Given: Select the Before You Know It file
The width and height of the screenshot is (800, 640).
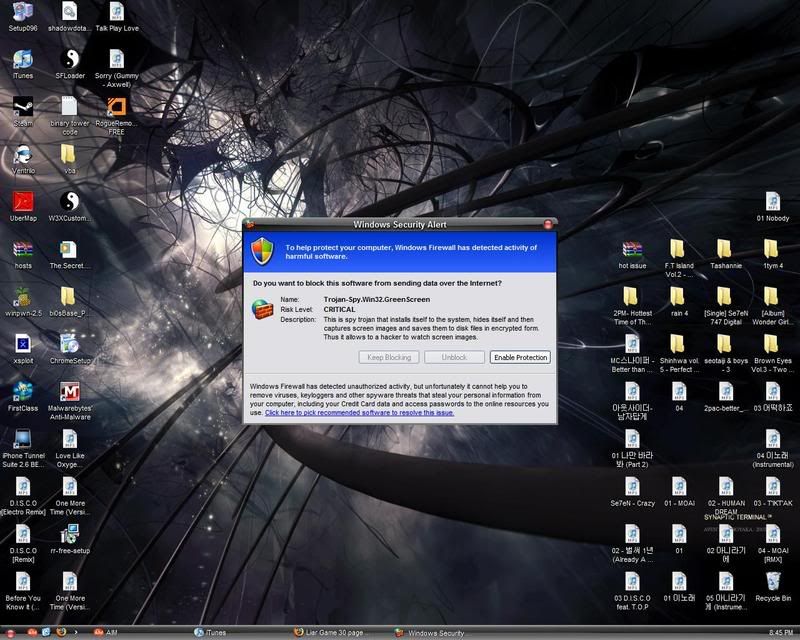Looking at the screenshot, I should pyautogui.click(x=23, y=582).
